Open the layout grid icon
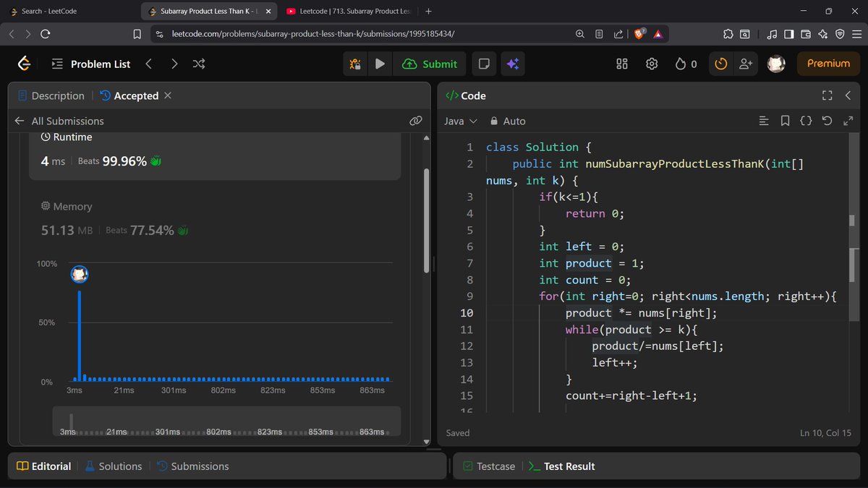This screenshot has height=488, width=868. 622,64
